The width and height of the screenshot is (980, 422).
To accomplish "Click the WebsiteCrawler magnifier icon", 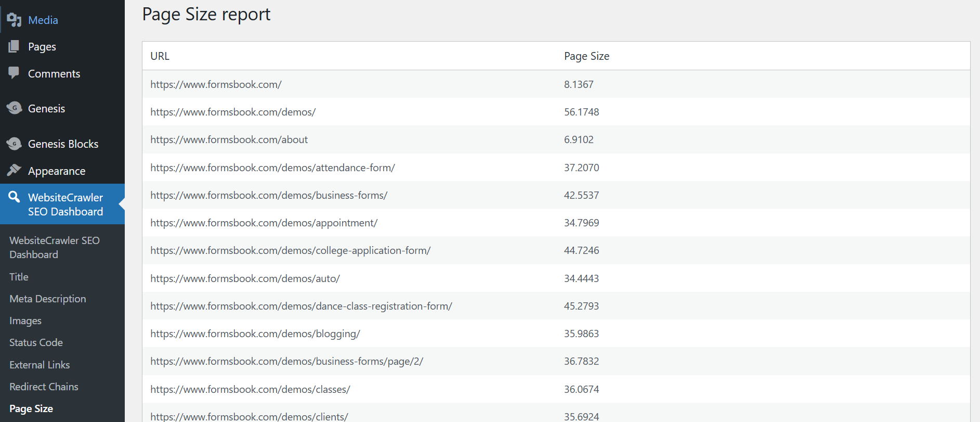I will click(x=14, y=197).
